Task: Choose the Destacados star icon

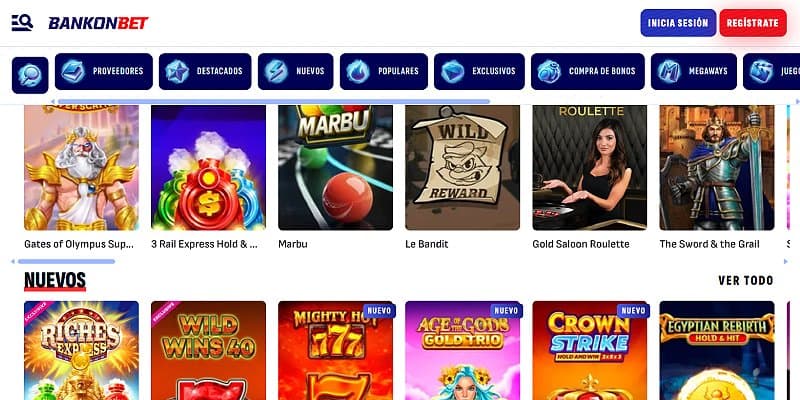Action: click(x=177, y=71)
